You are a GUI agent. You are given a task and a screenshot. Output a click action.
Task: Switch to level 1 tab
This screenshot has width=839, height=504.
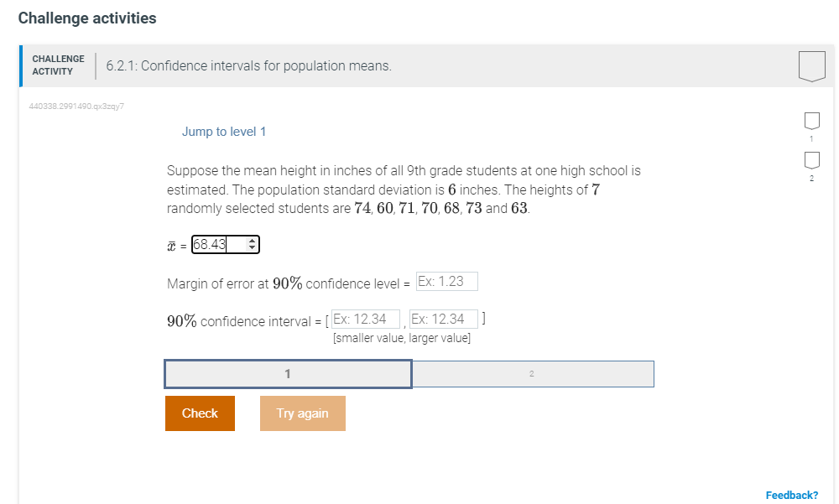(288, 373)
